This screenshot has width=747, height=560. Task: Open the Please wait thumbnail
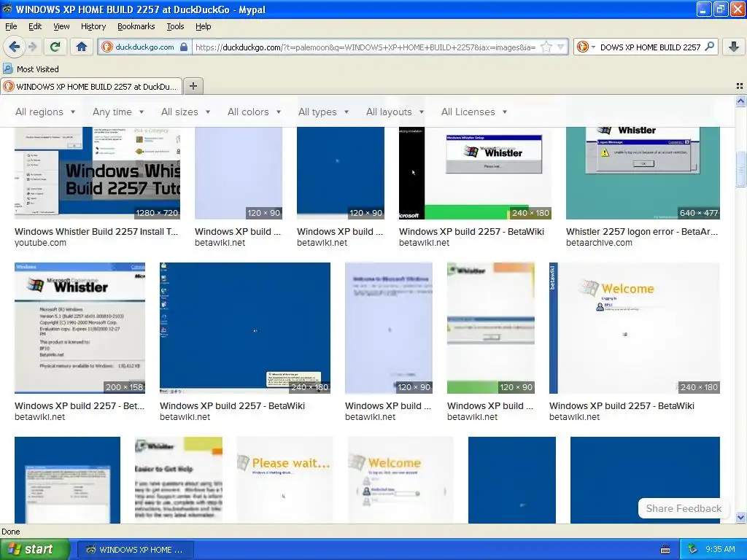(x=285, y=480)
